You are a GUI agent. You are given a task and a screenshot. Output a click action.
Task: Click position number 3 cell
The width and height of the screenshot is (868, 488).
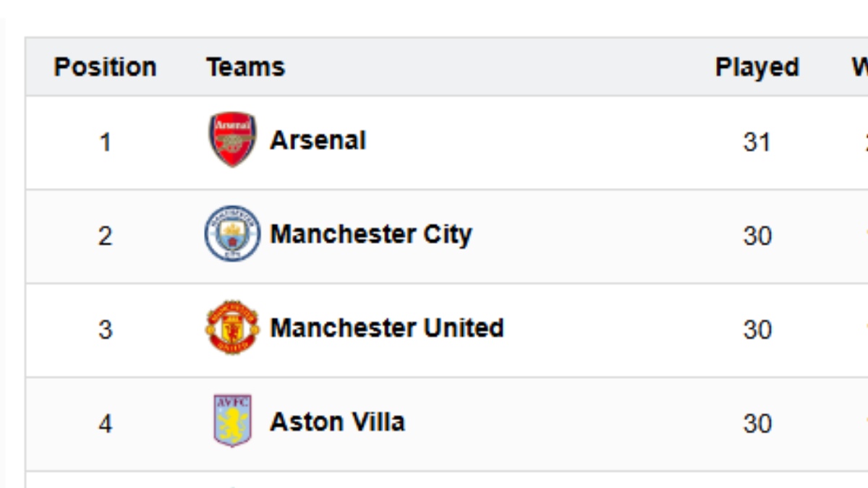(105, 330)
